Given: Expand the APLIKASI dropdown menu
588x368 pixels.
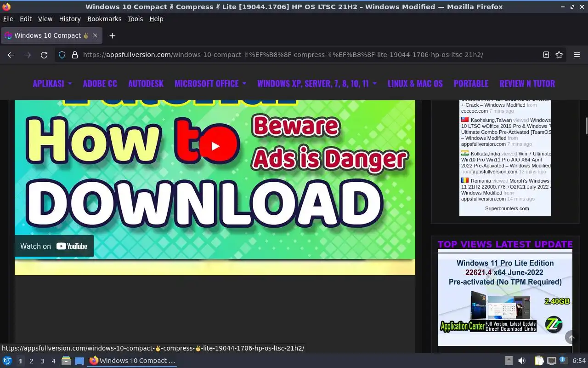Looking at the screenshot, I should (x=52, y=83).
